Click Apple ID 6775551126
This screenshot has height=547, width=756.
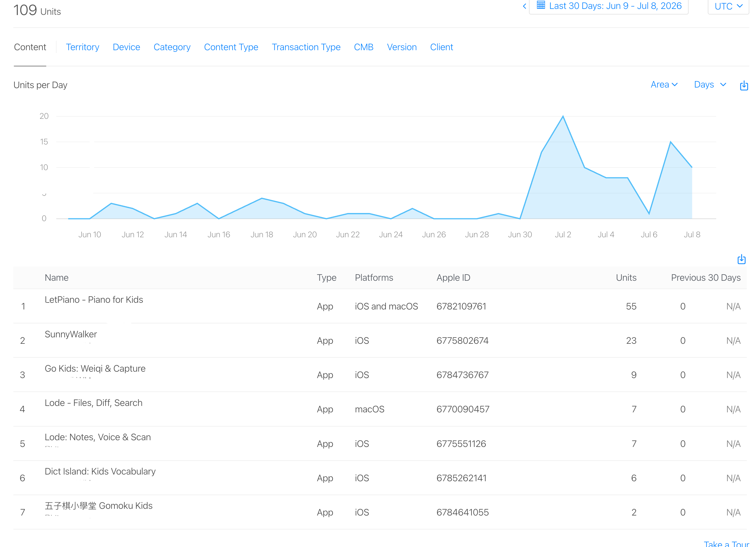(x=461, y=444)
